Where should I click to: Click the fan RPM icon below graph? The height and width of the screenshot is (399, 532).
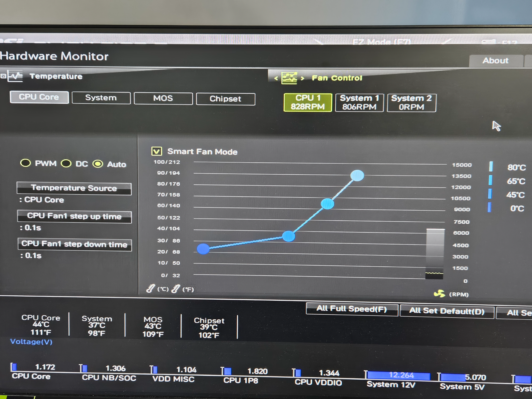point(439,294)
